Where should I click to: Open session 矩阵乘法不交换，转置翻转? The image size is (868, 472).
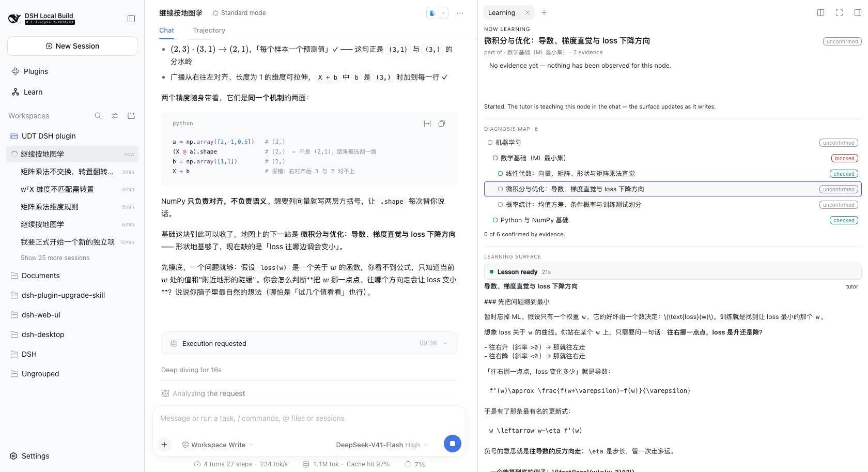[x=72, y=172]
